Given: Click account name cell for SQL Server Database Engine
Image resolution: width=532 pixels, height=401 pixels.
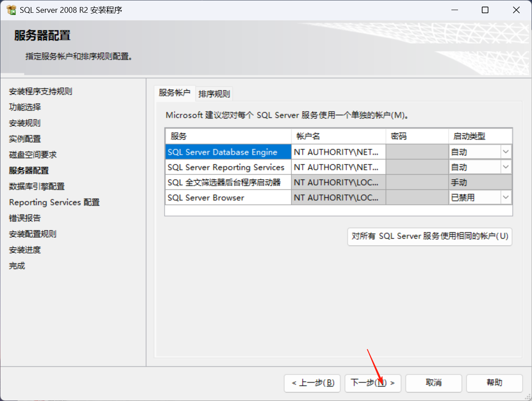Looking at the screenshot, I should pyautogui.click(x=338, y=152).
